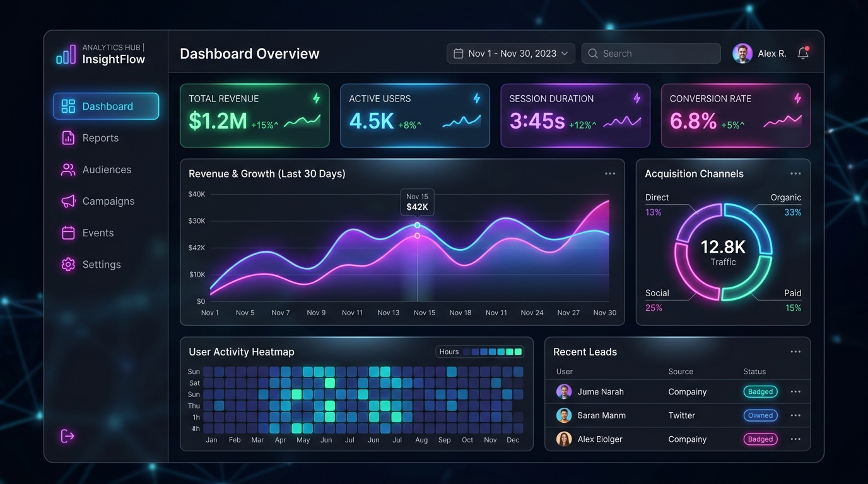This screenshot has width=868, height=484.
Task: Open the Dashboard sidebar item
Action: 106,106
